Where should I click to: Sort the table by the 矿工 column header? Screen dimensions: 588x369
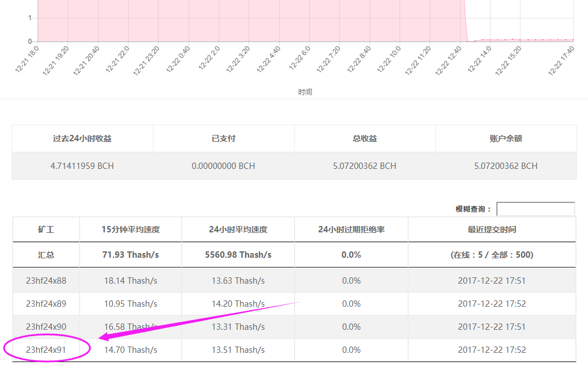click(x=46, y=229)
